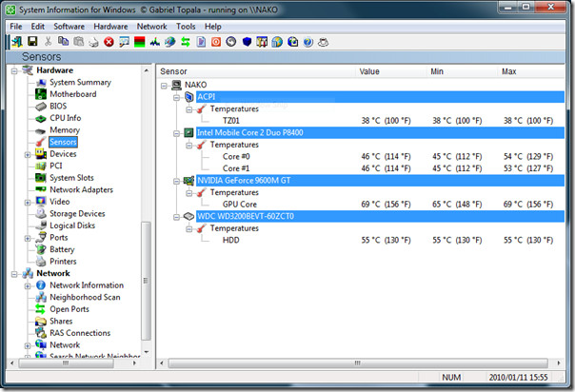Select BIOS in the tree
This screenshot has height=392, width=575.
click(x=58, y=106)
